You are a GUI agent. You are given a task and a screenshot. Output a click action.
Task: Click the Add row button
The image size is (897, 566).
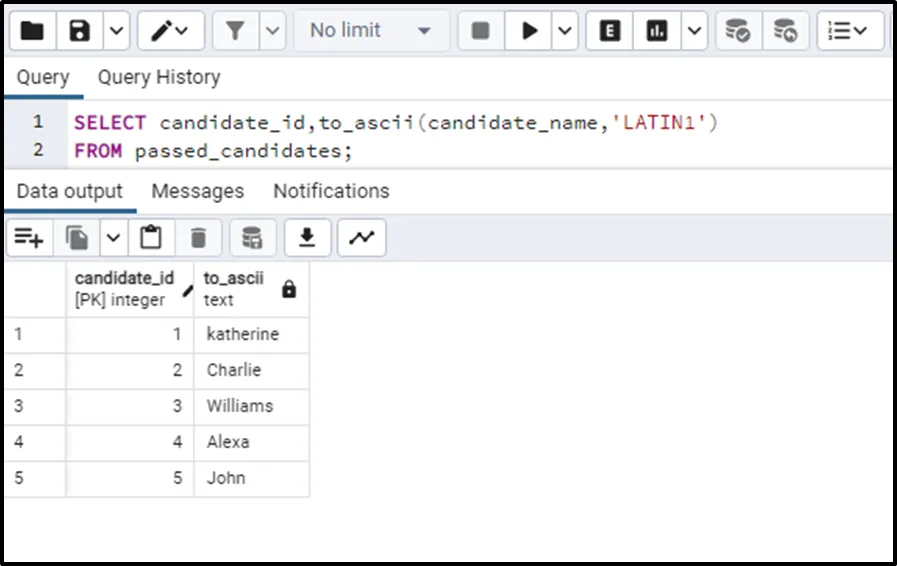tap(29, 237)
